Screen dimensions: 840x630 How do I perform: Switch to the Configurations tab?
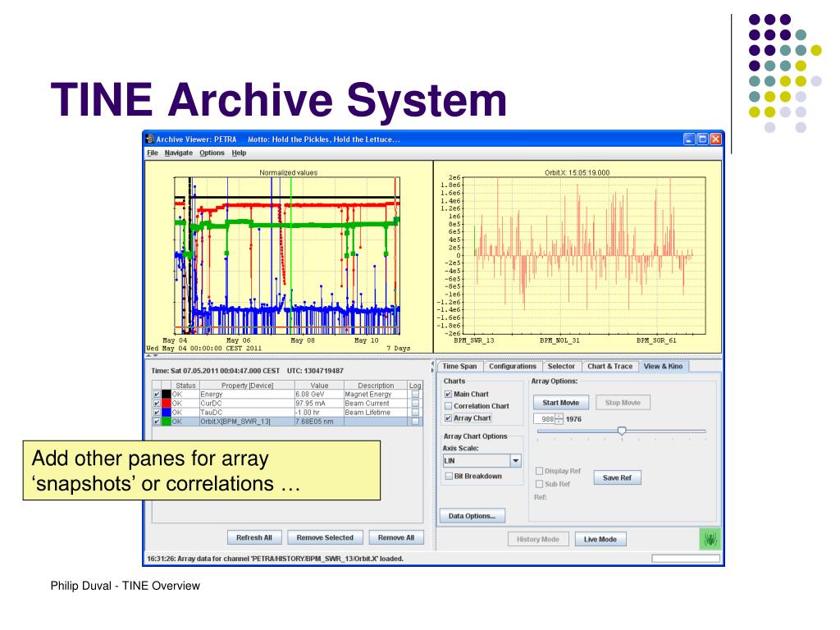point(512,367)
